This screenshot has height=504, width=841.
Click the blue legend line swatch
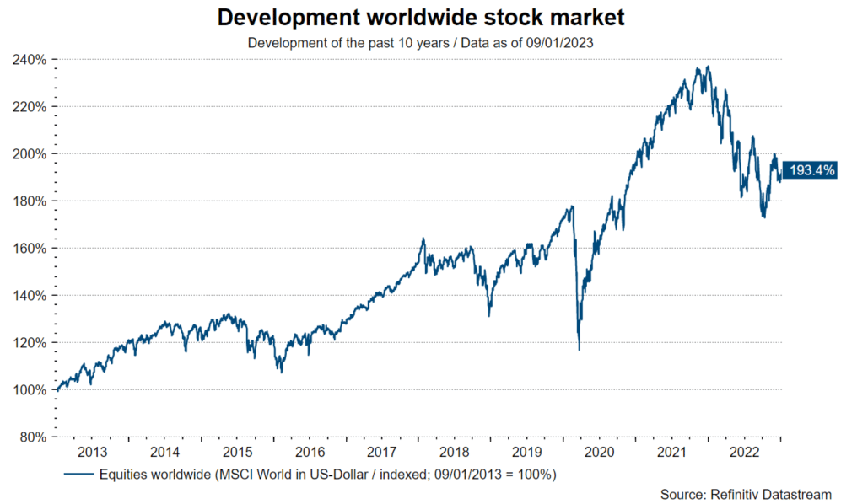79,475
